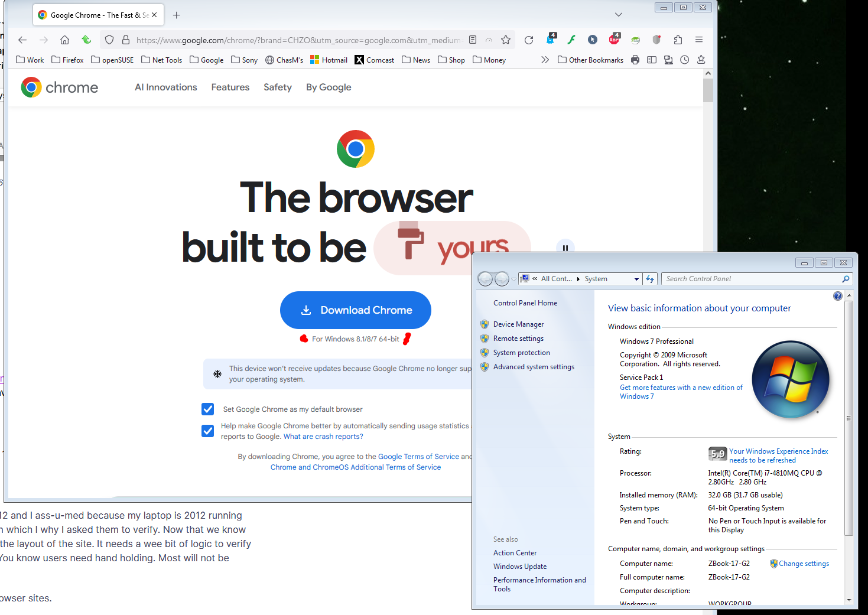Open synced tabs icon on the bookmarks bar
The image size is (868, 615).
click(x=668, y=60)
